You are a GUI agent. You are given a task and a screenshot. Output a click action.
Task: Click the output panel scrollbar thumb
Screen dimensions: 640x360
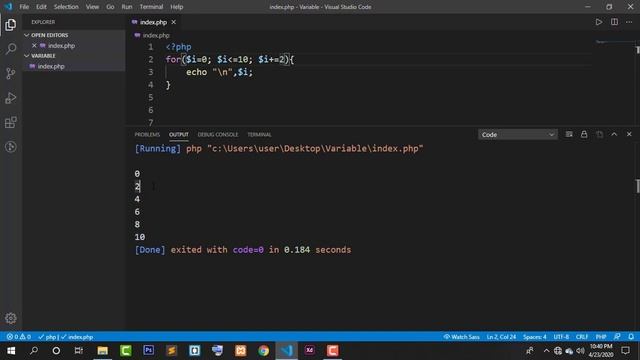[637, 186]
